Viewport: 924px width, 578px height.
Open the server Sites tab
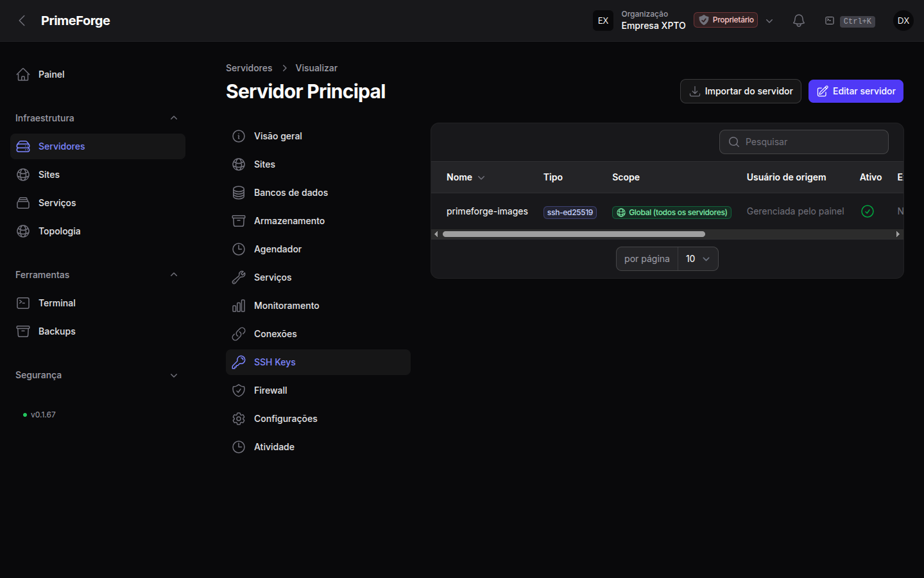tap(318, 164)
